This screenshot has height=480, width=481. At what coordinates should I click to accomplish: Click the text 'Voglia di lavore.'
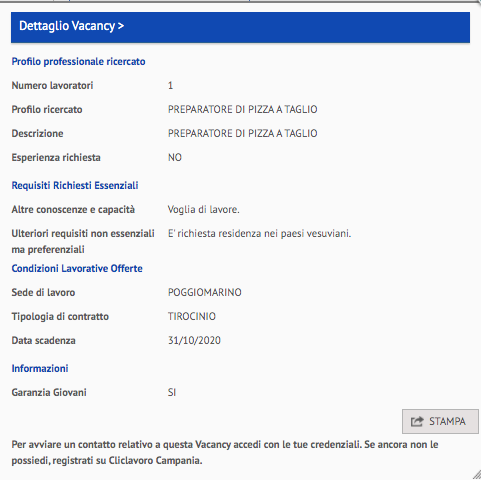pyautogui.click(x=203, y=210)
